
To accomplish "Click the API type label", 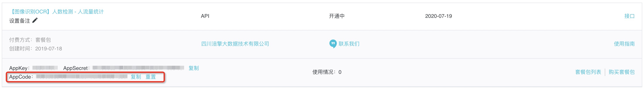I will (x=205, y=16).
